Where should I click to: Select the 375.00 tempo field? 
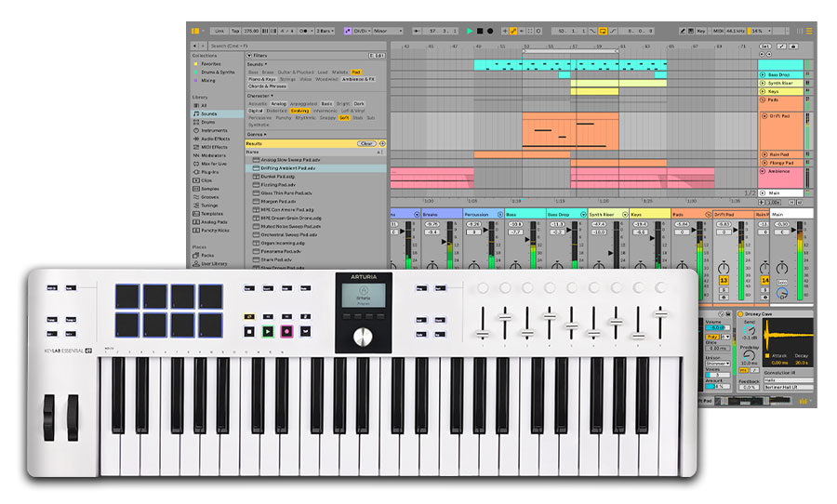(251, 31)
